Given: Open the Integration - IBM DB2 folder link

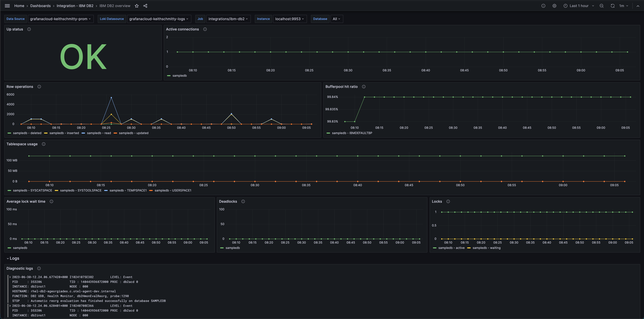Looking at the screenshot, I should click(75, 6).
